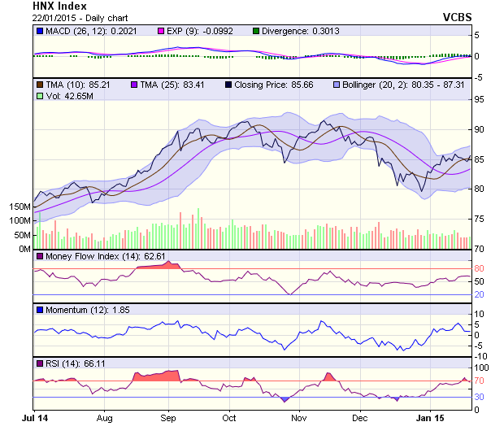504x435 pixels.
Task: Select the Money Flow Index (14) legend marker
Action: [39, 257]
